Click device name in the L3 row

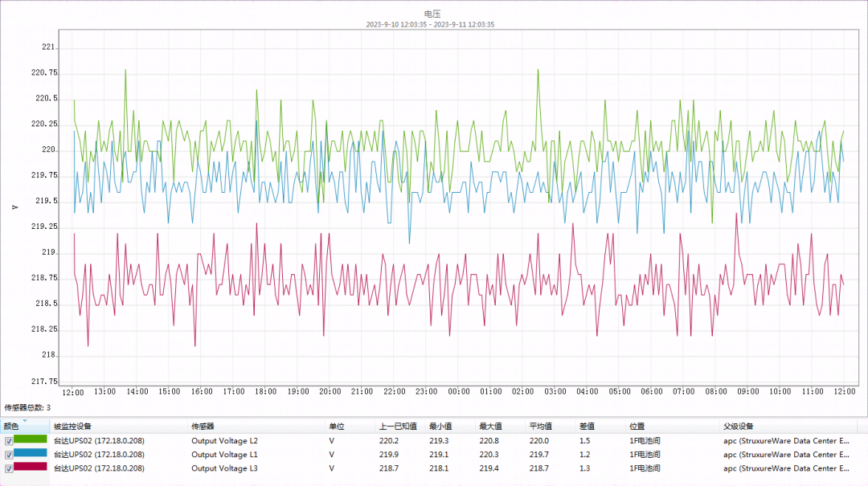99,468
